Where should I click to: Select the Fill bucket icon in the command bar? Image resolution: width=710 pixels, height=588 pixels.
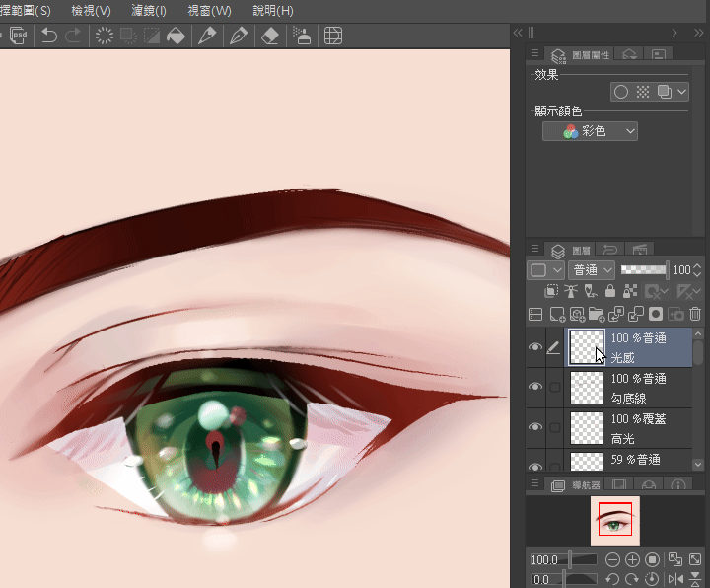(175, 37)
